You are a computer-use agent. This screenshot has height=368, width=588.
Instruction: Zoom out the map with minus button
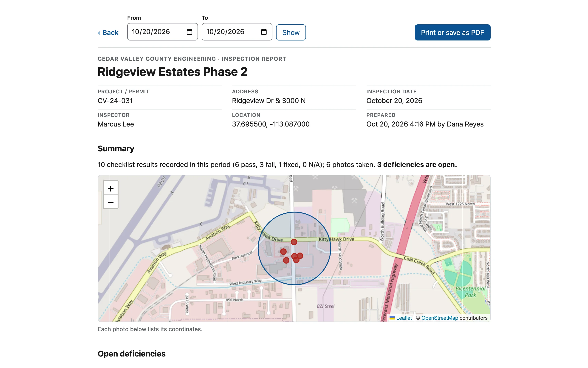click(x=110, y=202)
